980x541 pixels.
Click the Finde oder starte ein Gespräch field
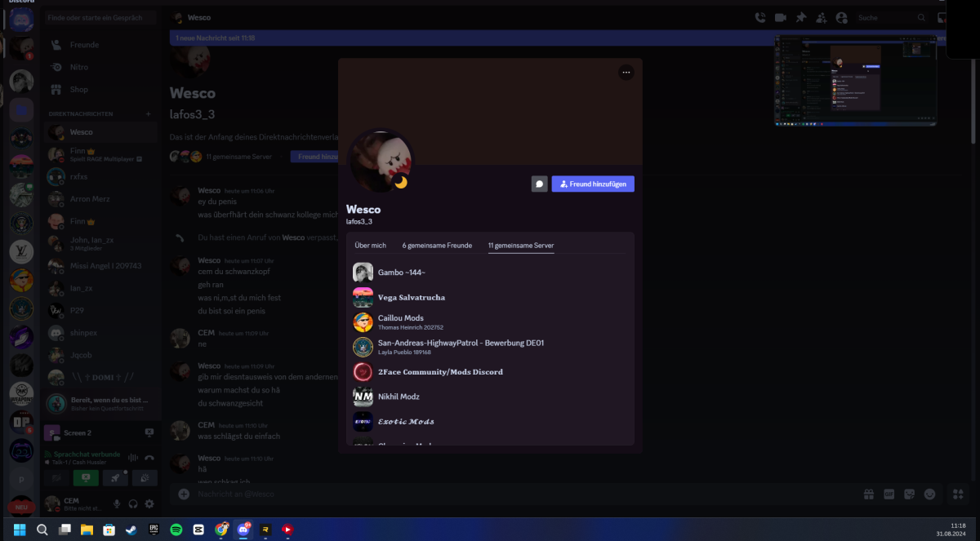click(101, 17)
